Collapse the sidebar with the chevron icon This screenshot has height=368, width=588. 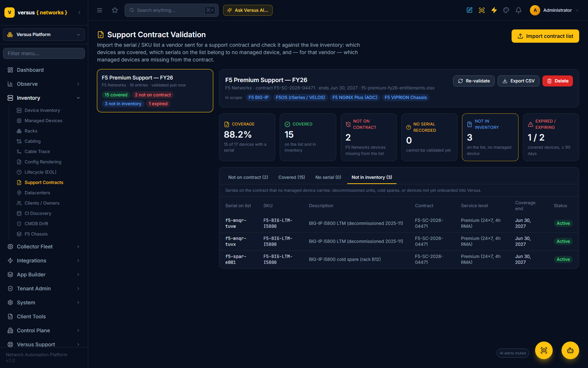tap(79, 13)
